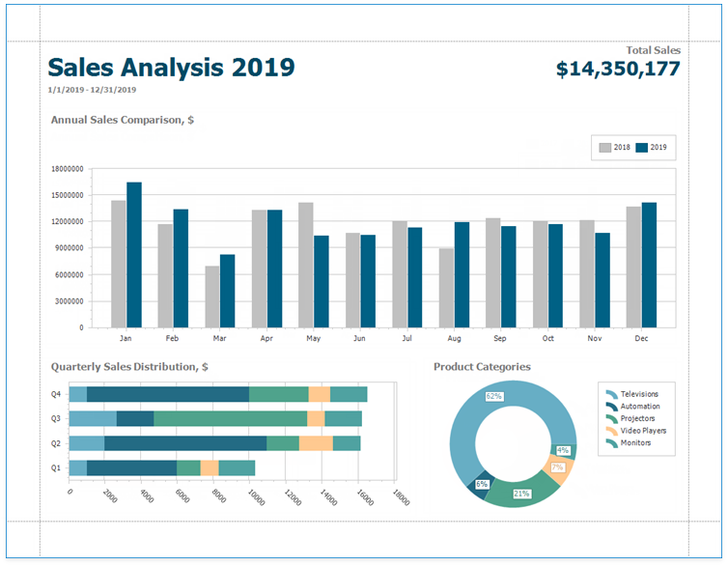Select the Annual Sales Comparison heading
This screenshot has width=728, height=566.
[123, 120]
